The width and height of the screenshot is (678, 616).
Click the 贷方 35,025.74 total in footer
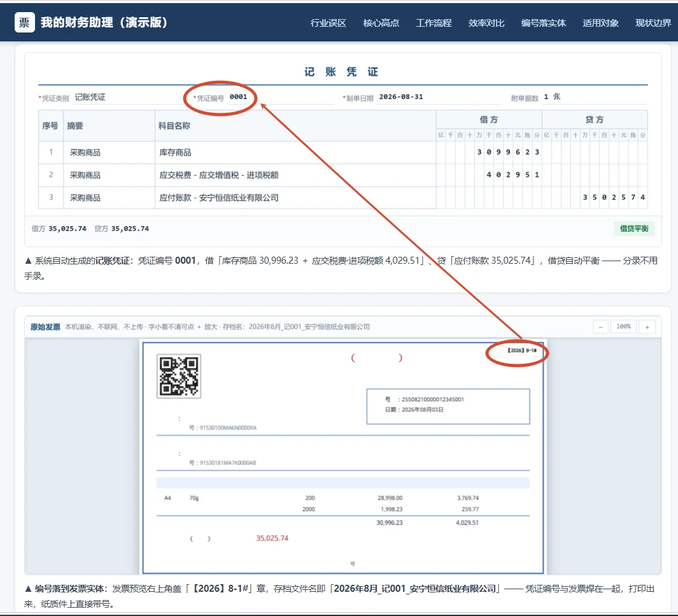122,229
